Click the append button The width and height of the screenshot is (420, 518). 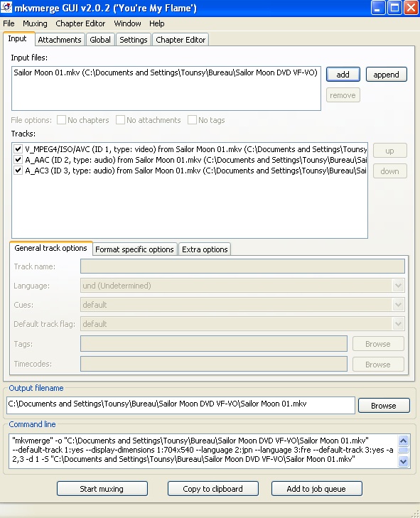tap(386, 75)
